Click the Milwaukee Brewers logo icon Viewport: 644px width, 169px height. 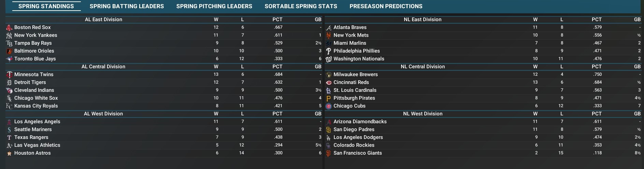pos(328,74)
